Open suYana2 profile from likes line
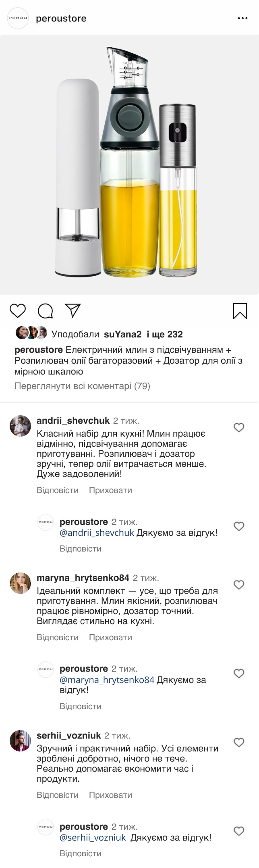 (x=122, y=334)
